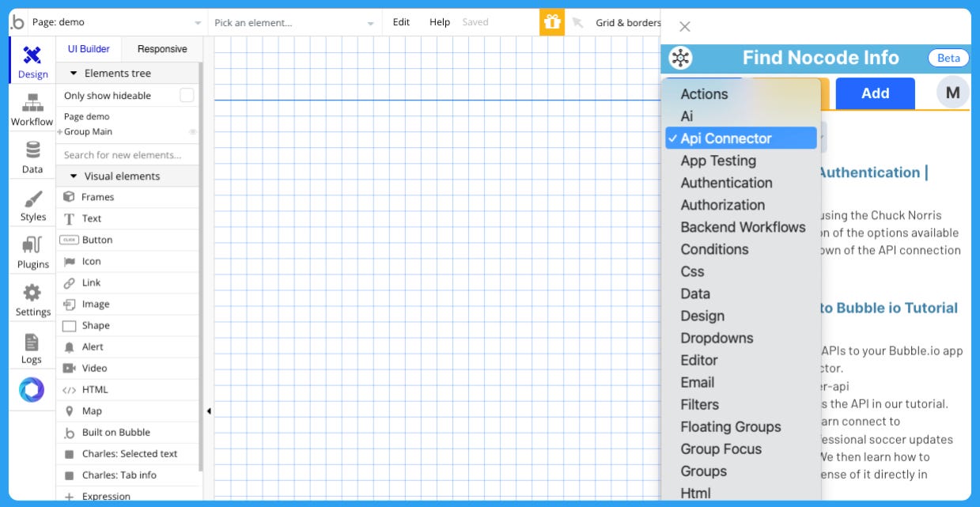The height and width of the screenshot is (507, 980).
Task: Open the Settings tab
Action: [32, 299]
